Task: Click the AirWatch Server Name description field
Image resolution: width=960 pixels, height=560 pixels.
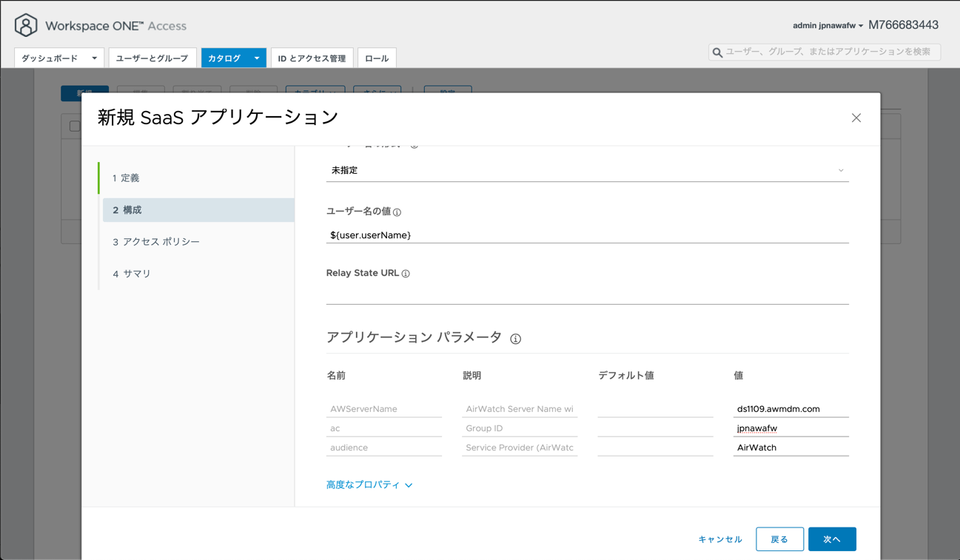Action: [x=520, y=409]
